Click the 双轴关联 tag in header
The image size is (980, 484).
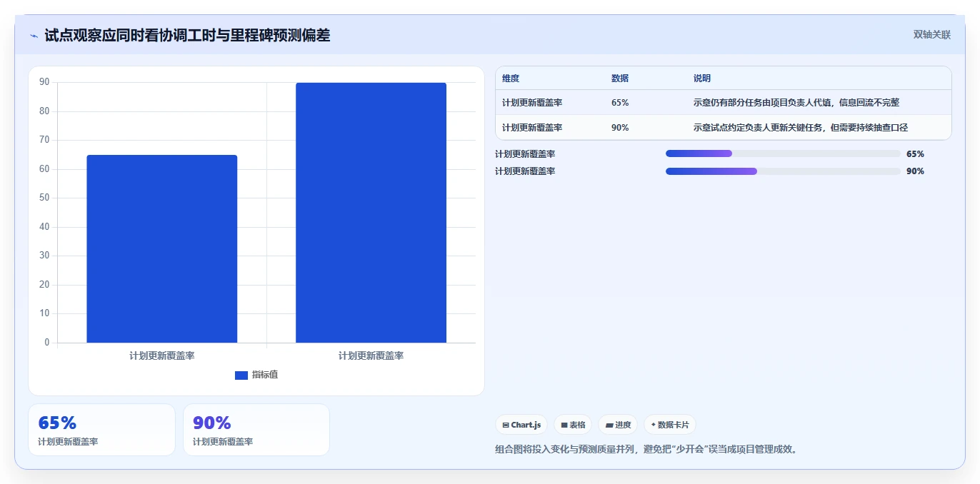pos(932,34)
